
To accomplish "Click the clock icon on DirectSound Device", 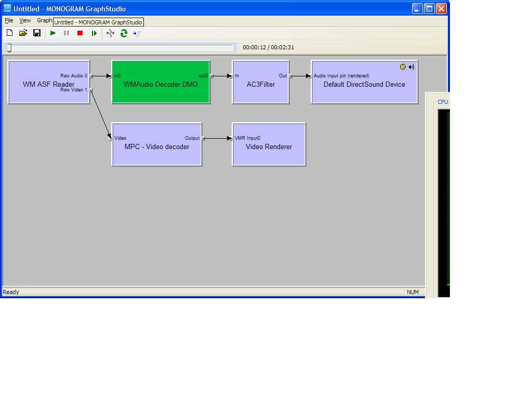I will 403,67.
